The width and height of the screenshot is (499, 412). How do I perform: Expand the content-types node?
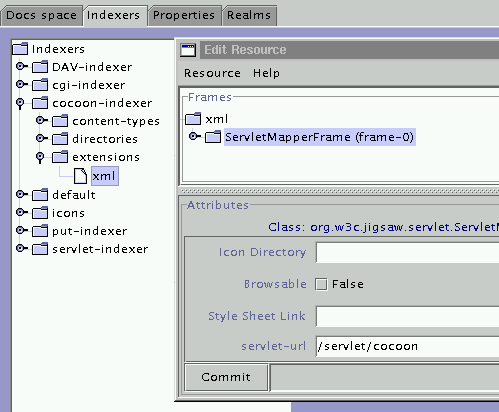[x=42, y=120]
